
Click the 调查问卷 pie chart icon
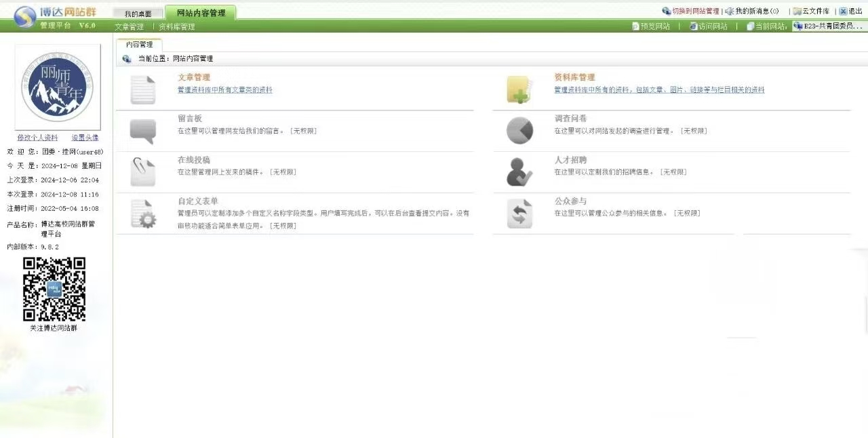tap(519, 131)
